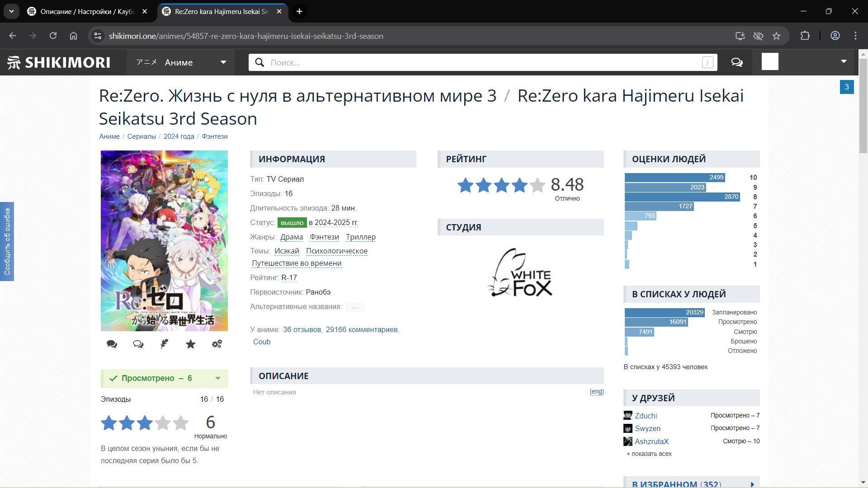868x488 pixels.
Task: Click the Сообщить об ошибке side tab
Action: 7,241
